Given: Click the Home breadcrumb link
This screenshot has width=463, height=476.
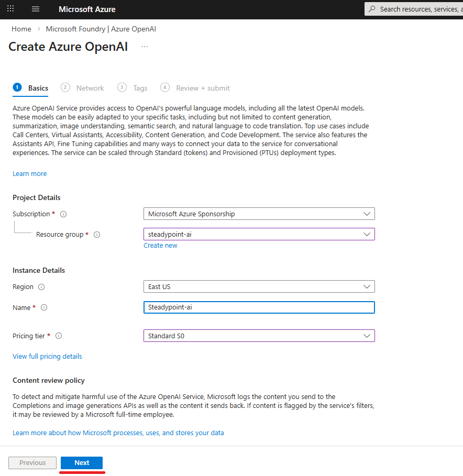Looking at the screenshot, I should pyautogui.click(x=21, y=29).
